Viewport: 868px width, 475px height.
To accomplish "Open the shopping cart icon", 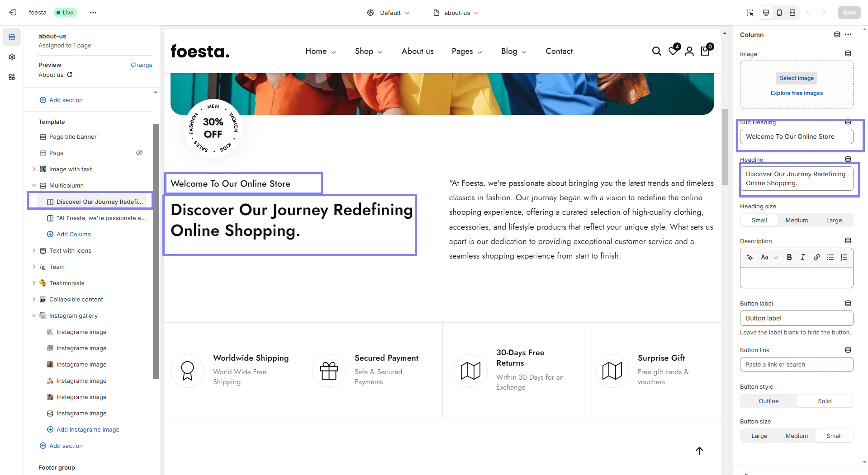I will 705,51.
